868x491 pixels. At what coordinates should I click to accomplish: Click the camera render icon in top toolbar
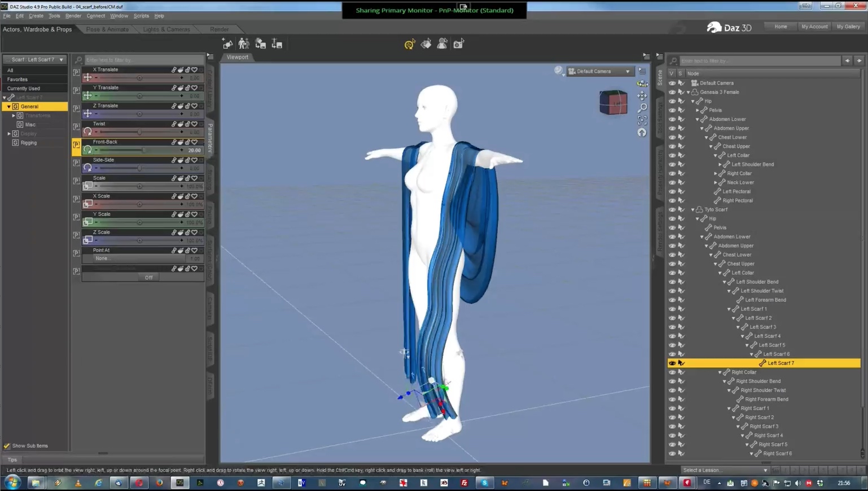point(459,43)
